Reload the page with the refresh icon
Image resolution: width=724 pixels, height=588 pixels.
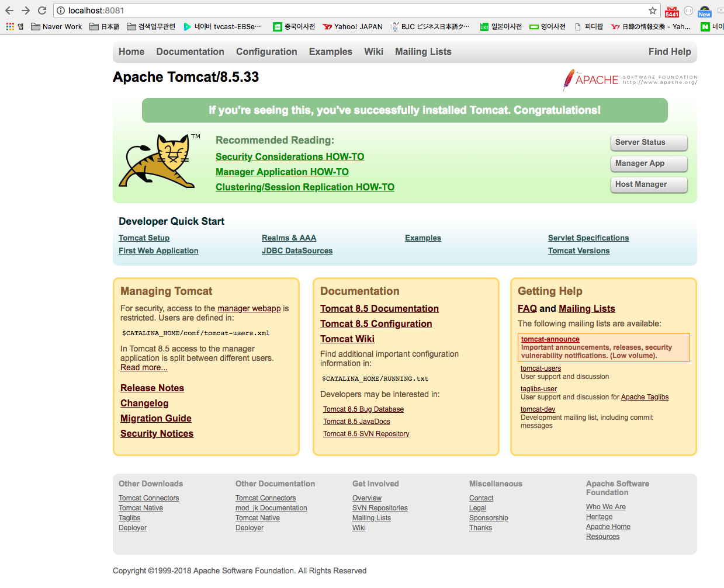[x=42, y=11]
